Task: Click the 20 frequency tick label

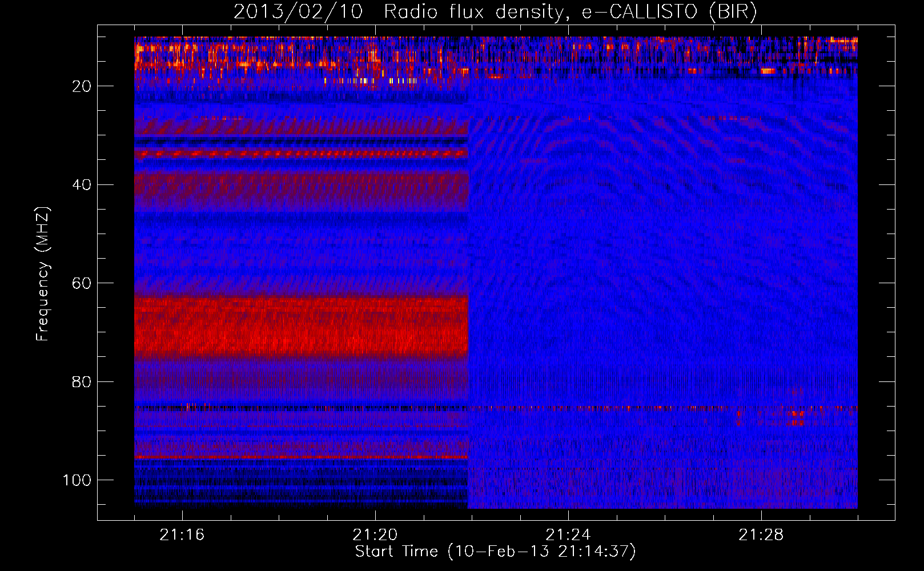Action: tap(82, 86)
